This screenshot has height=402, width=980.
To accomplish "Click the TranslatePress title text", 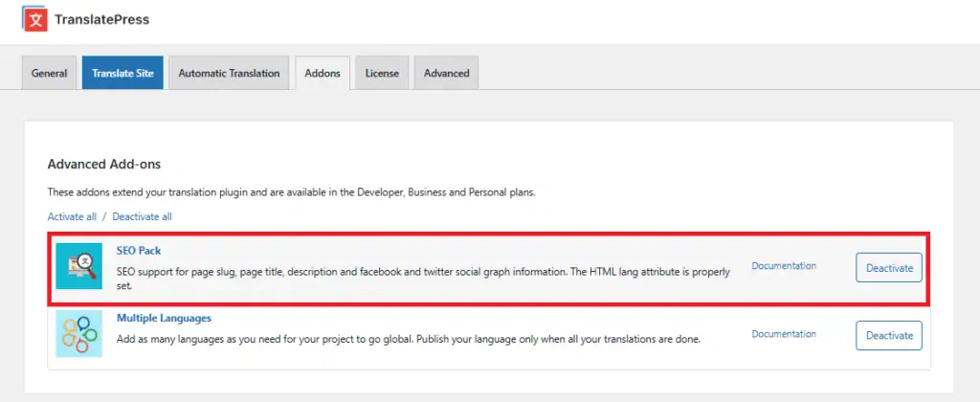I will (x=101, y=19).
